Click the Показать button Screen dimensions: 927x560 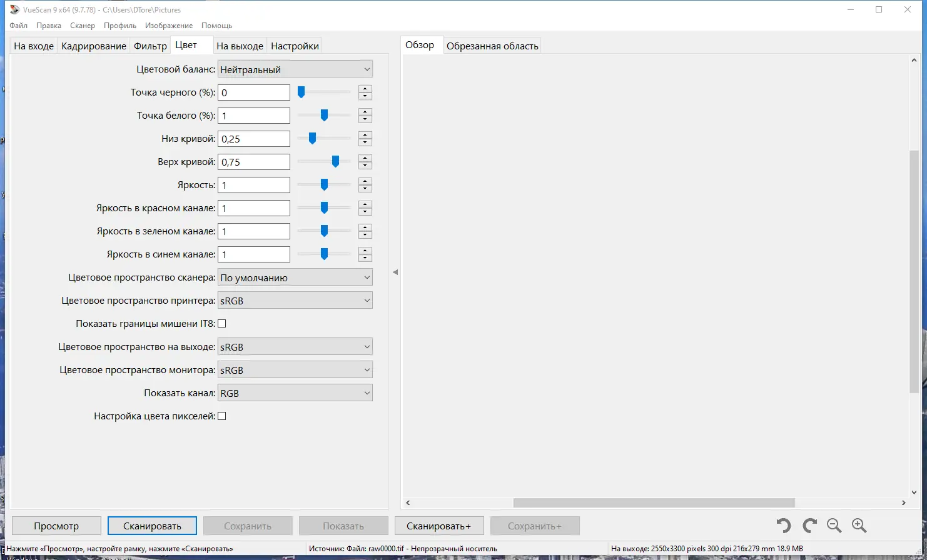pos(343,526)
